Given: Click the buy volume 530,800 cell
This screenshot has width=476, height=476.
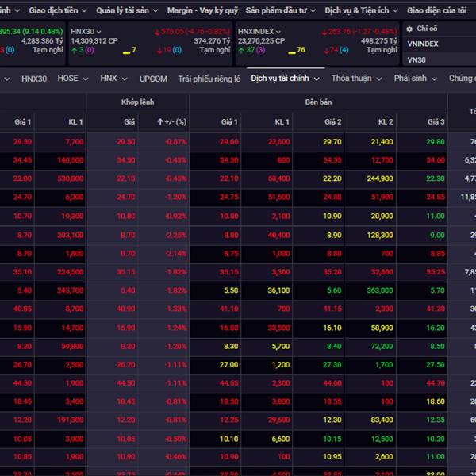Looking at the screenshot, I should point(70,178).
